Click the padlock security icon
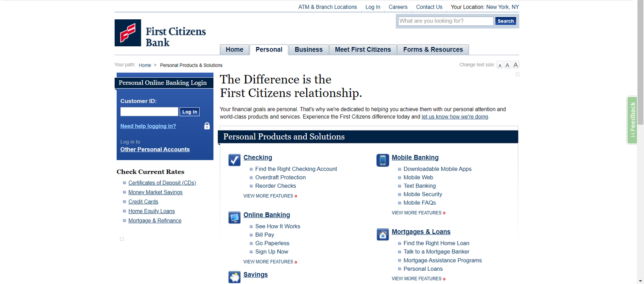This screenshot has width=644, height=284. click(207, 126)
